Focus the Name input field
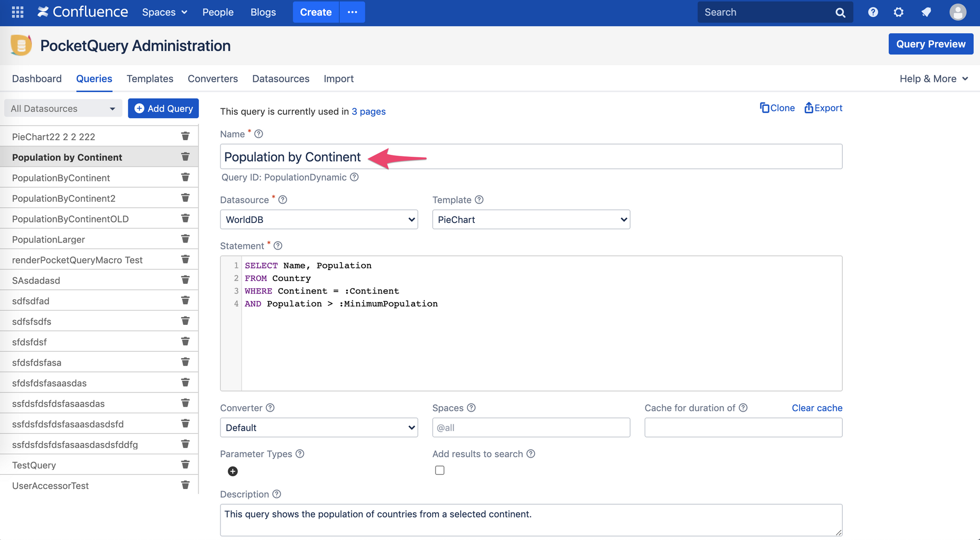The height and width of the screenshot is (540, 980). [531, 157]
